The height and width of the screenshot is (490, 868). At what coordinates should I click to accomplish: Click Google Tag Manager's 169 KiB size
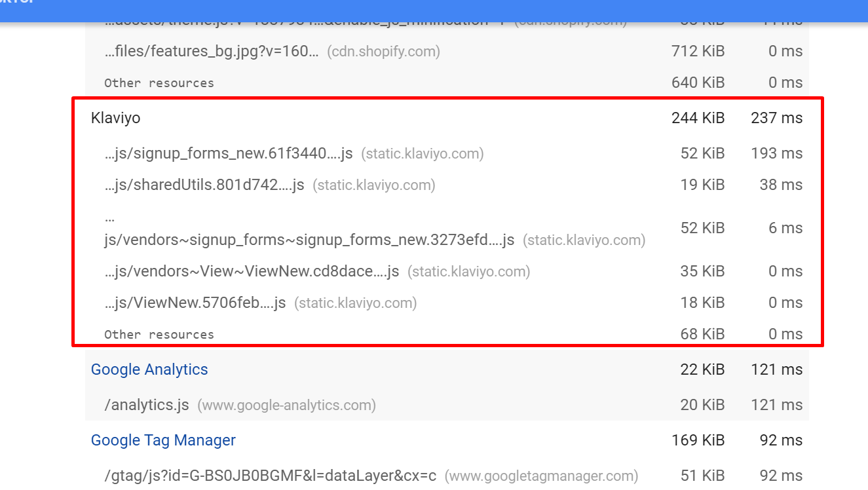click(x=698, y=440)
